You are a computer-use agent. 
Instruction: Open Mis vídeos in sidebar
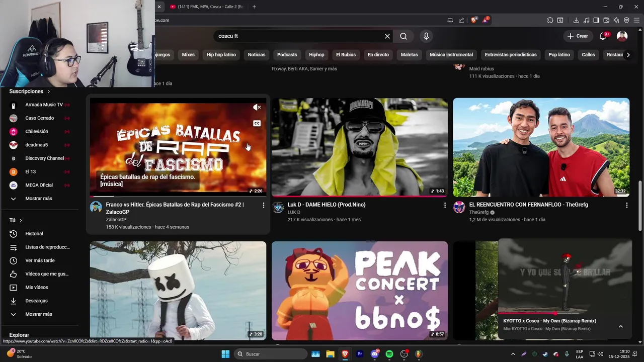(40, 288)
